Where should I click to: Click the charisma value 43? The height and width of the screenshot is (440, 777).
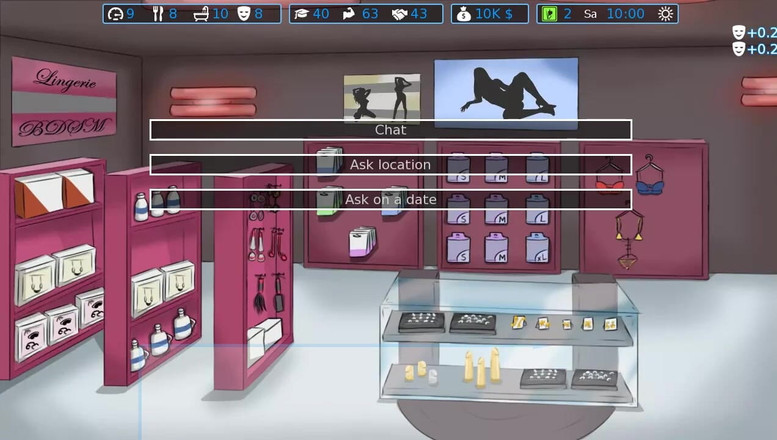click(x=419, y=14)
